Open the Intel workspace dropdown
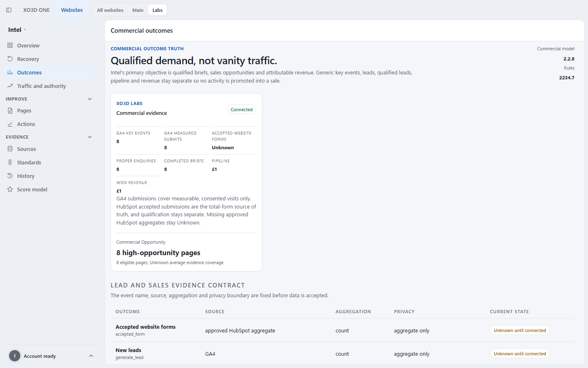588x368 pixels. (x=17, y=30)
